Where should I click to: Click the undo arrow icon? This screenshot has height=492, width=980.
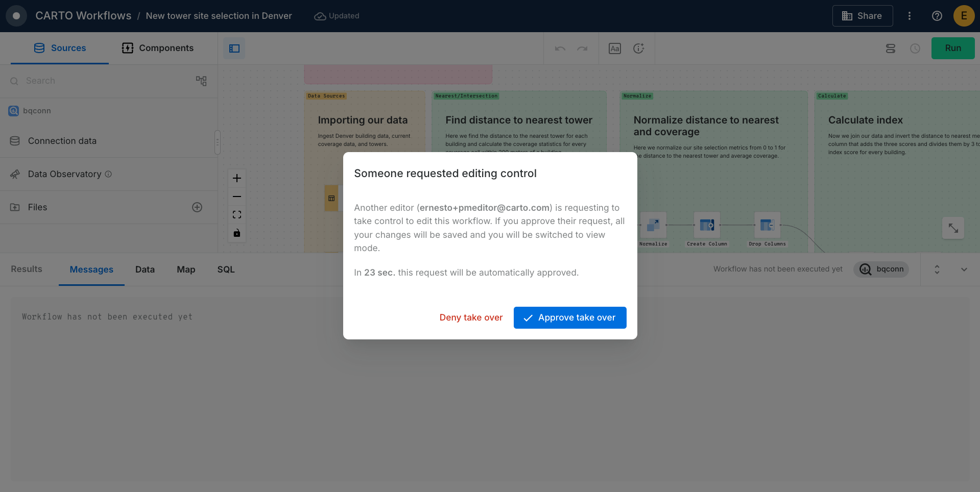560,48
